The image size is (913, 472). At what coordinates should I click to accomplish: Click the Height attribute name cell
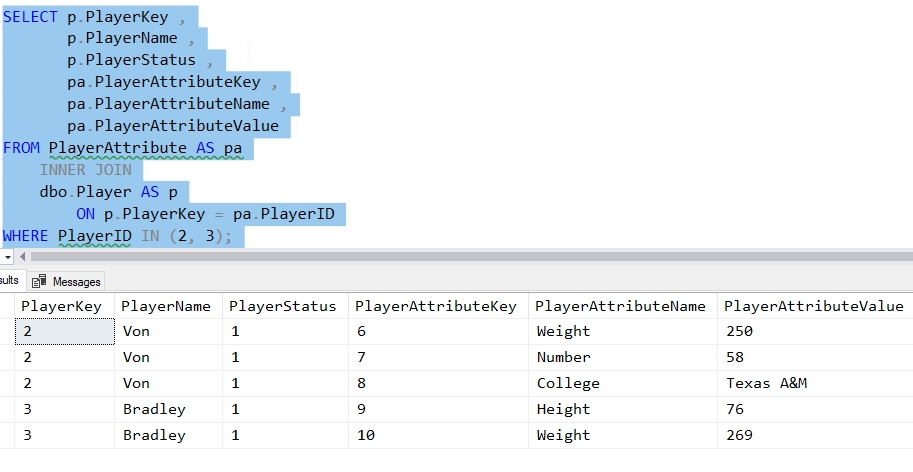pyautogui.click(x=623, y=410)
